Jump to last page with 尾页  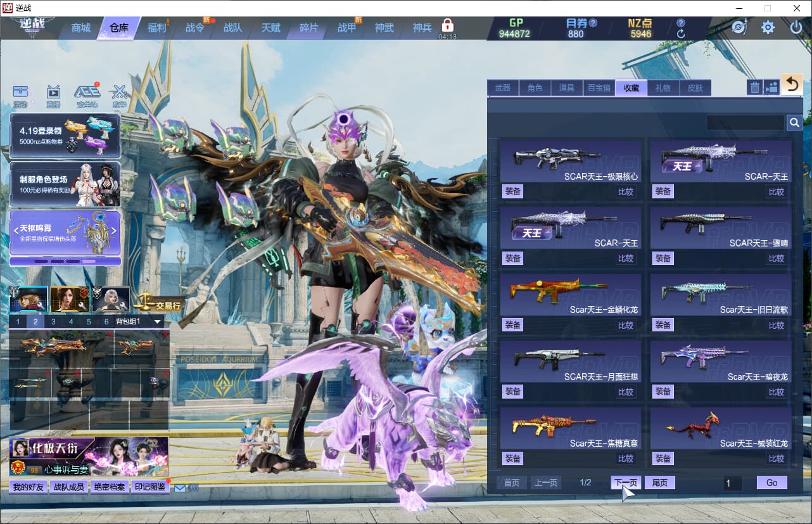click(x=660, y=483)
